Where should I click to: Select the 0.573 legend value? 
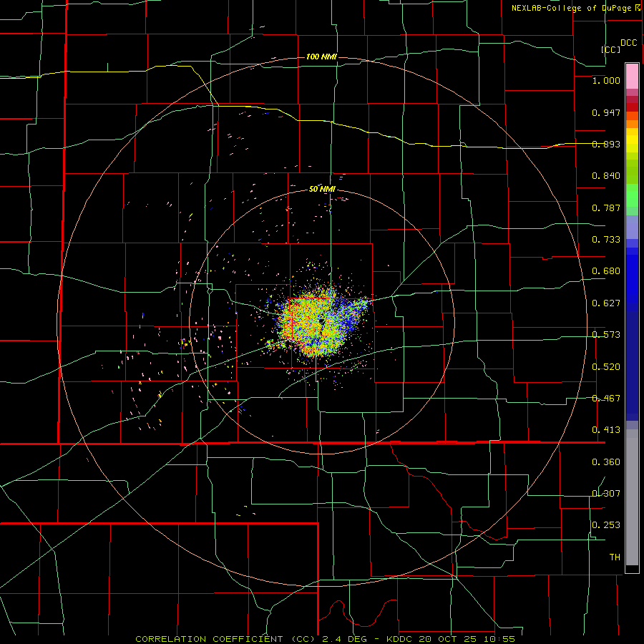pos(606,335)
